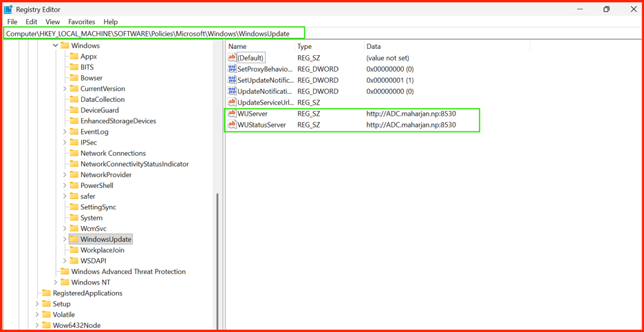Select the WUStatusServer value name
The image size is (644, 332).
[261, 124]
